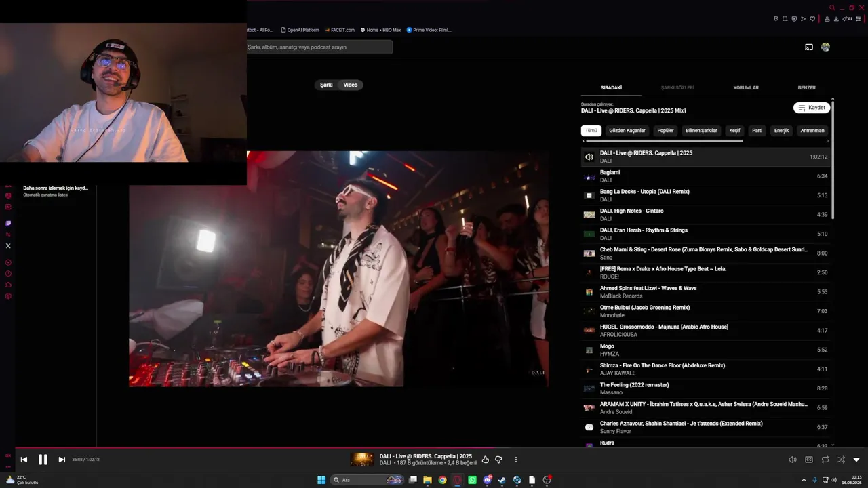Open X in the browser sidebar
Image resolution: width=868 pixels, height=488 pixels.
pyautogui.click(x=8, y=246)
